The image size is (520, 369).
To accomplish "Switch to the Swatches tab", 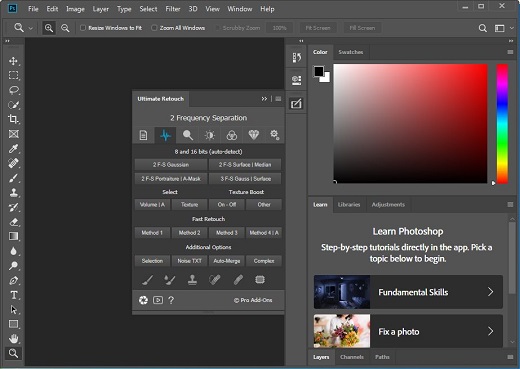I will (x=351, y=52).
